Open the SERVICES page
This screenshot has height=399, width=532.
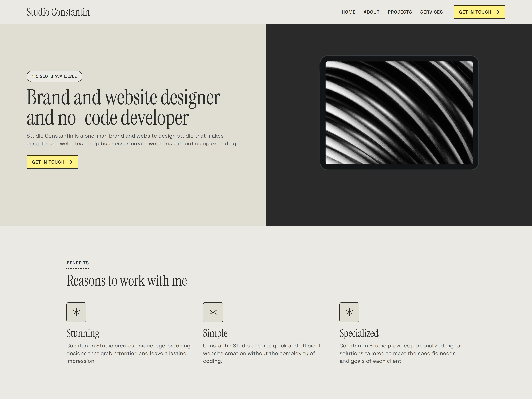click(431, 12)
